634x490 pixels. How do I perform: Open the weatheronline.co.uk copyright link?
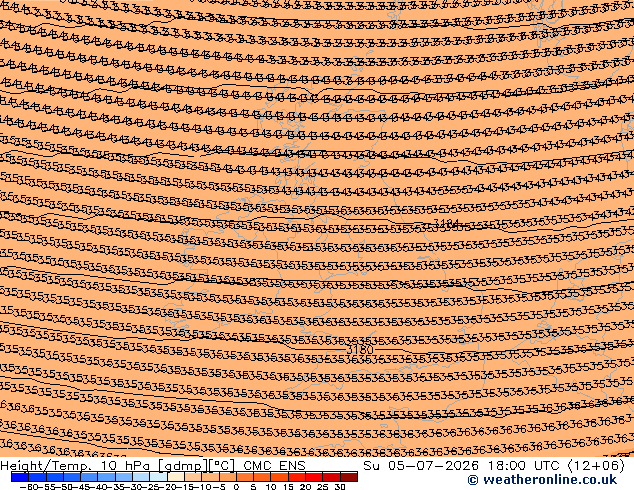pyautogui.click(x=542, y=480)
